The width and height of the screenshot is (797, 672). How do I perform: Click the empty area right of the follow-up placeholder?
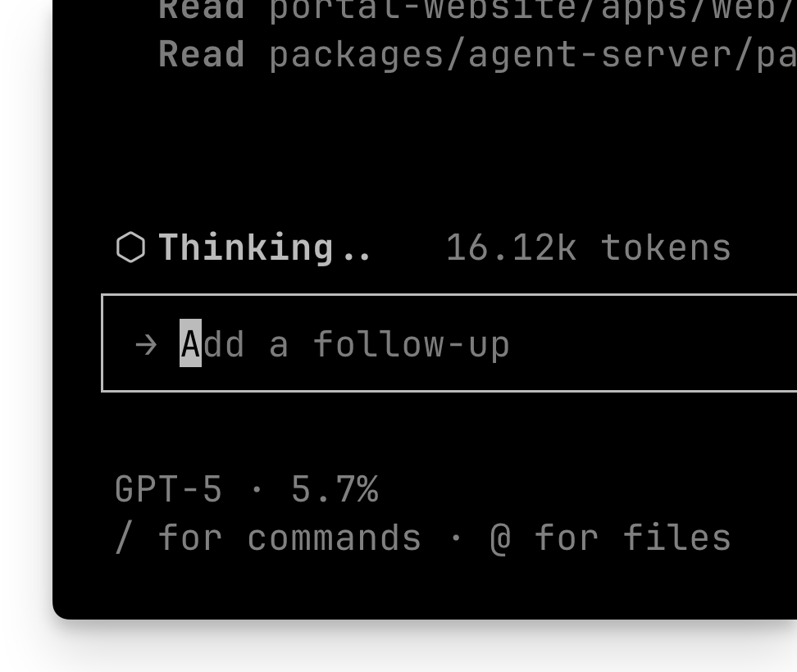click(654, 343)
